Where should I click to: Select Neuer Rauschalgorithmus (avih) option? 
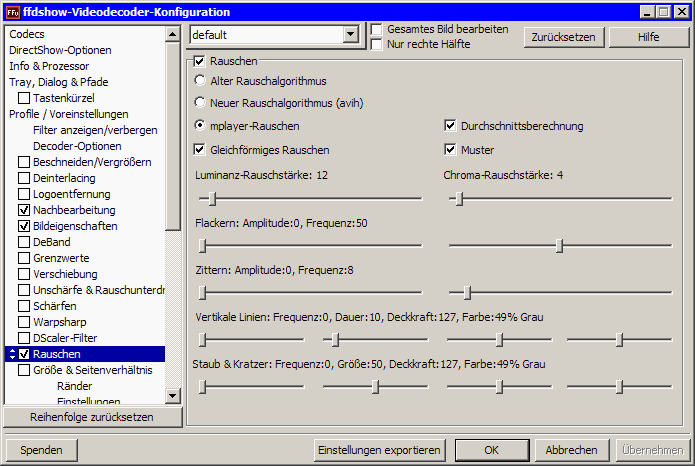(x=200, y=103)
